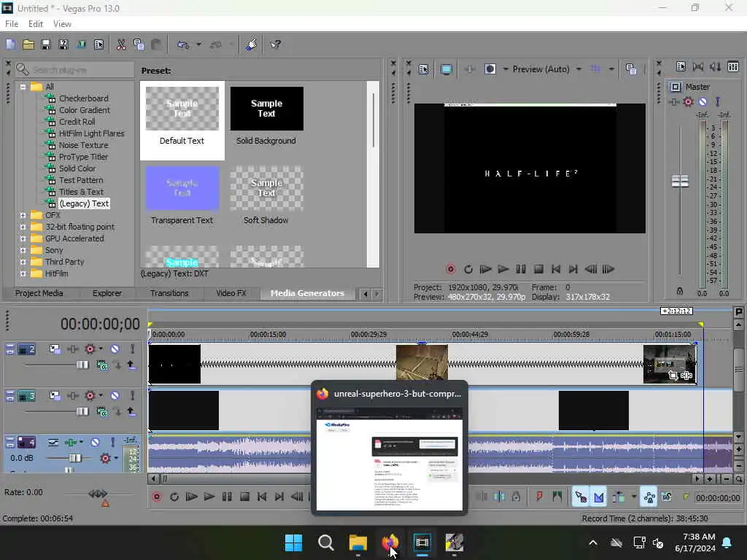Open Mixer Preferences icon in Master panel

coord(681,66)
